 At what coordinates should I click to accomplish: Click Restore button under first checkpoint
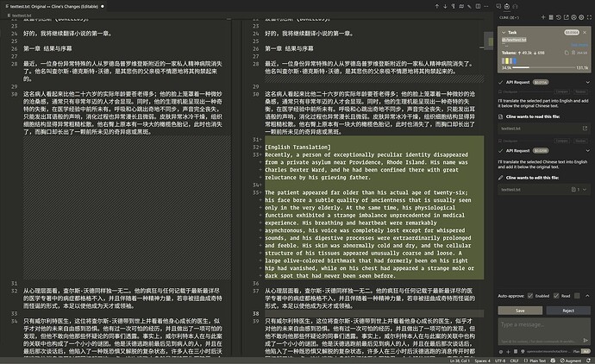(580, 91)
